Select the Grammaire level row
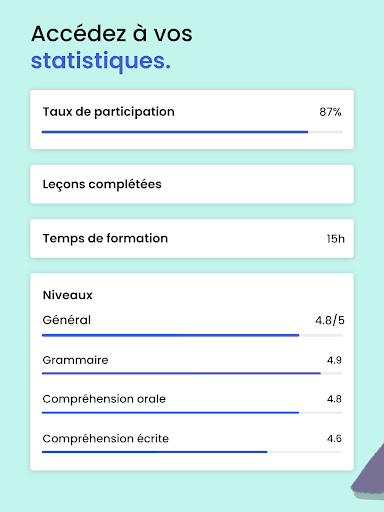Screen dimensions: 384x512 pyautogui.click(x=192, y=365)
